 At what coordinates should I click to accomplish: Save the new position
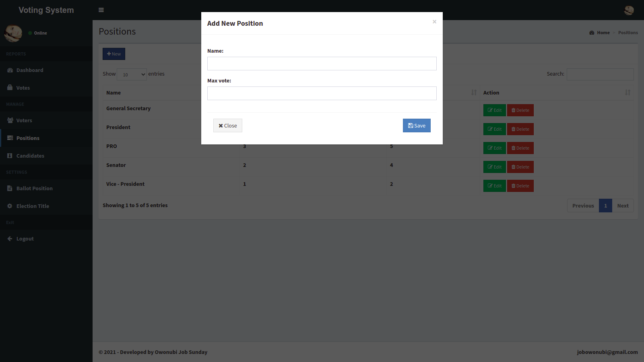[417, 125]
